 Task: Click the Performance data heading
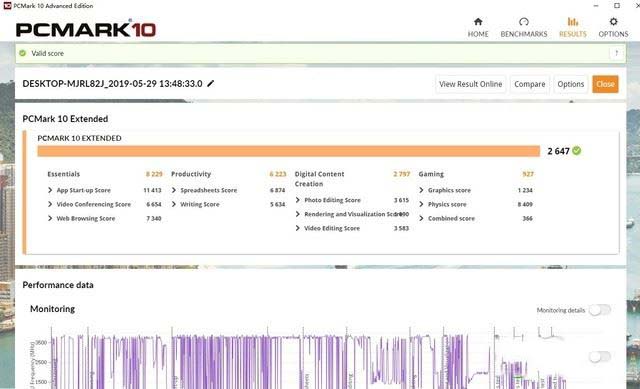tap(58, 285)
